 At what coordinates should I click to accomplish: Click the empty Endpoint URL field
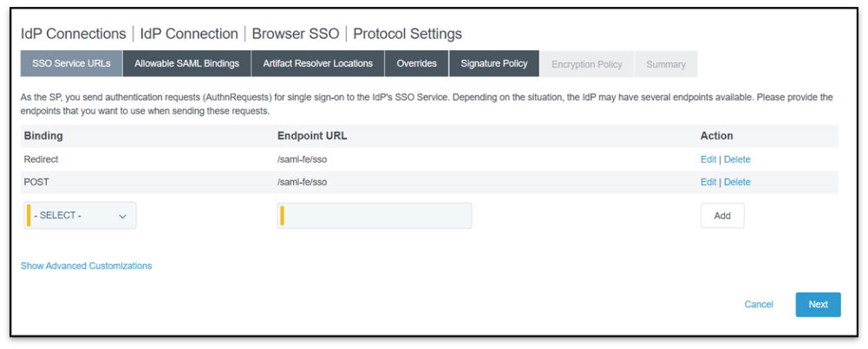click(x=375, y=216)
